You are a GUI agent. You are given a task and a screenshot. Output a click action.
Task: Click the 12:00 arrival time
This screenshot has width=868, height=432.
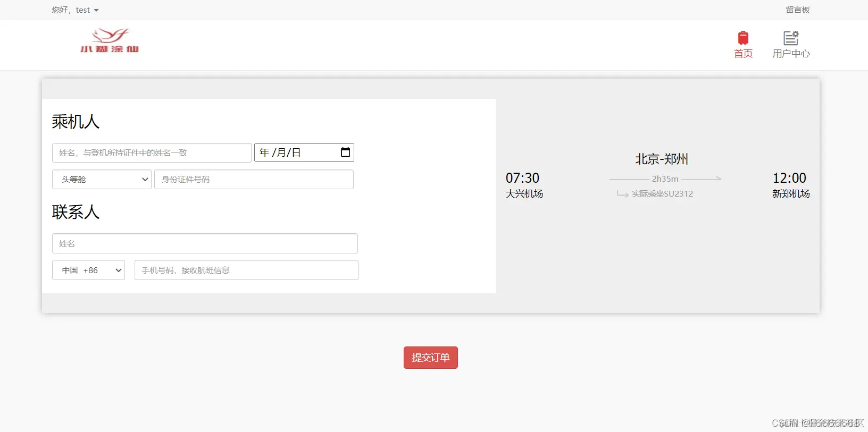click(x=789, y=178)
